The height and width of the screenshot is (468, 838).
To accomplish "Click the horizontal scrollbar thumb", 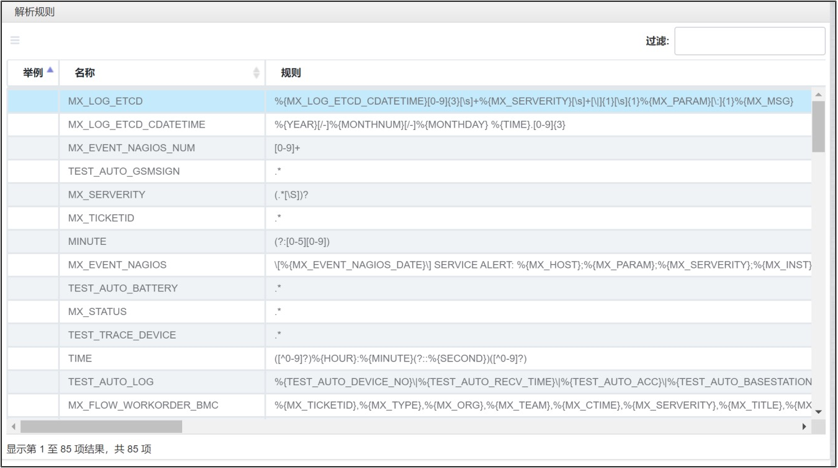I will click(100, 426).
